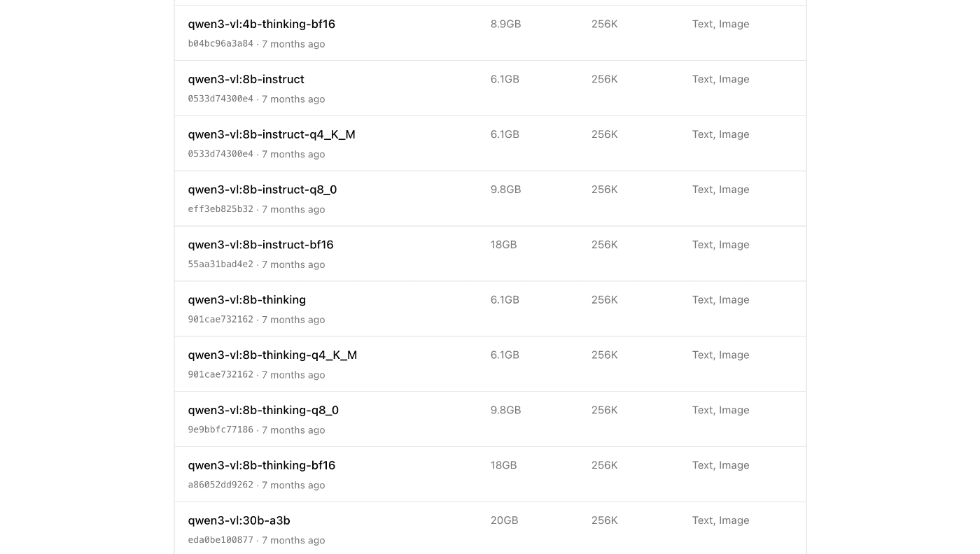
Task: Open qwen3-vl:8b-instruct-q8_0 tag page
Action: click(262, 190)
